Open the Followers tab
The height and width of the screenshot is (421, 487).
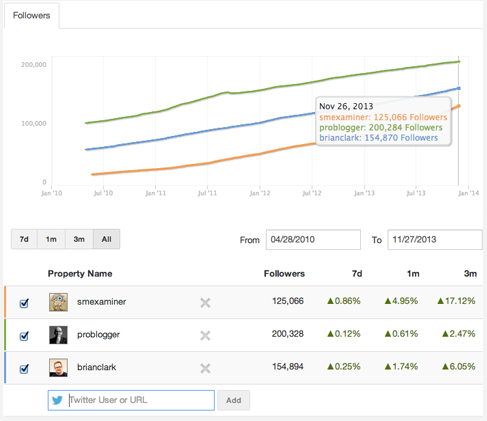(x=32, y=15)
